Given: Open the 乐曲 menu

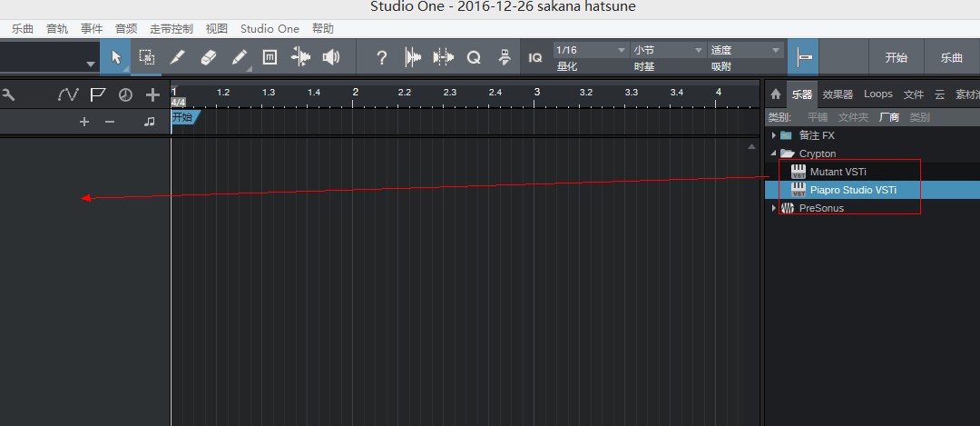Looking at the screenshot, I should (22, 29).
